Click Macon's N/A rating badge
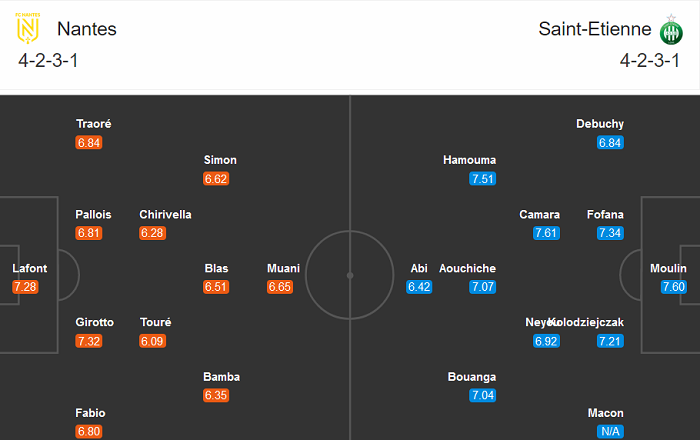The width and height of the screenshot is (700, 440). (611, 432)
